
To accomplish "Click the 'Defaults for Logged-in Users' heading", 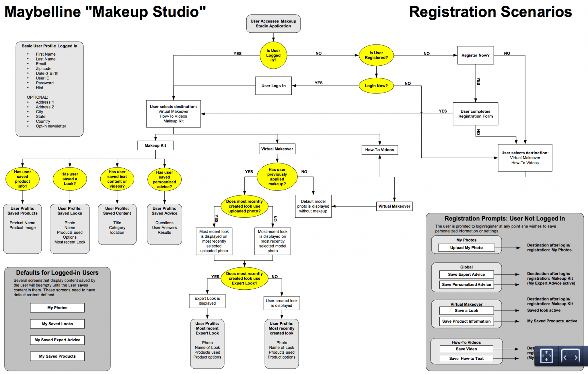I will pyautogui.click(x=57, y=273).
